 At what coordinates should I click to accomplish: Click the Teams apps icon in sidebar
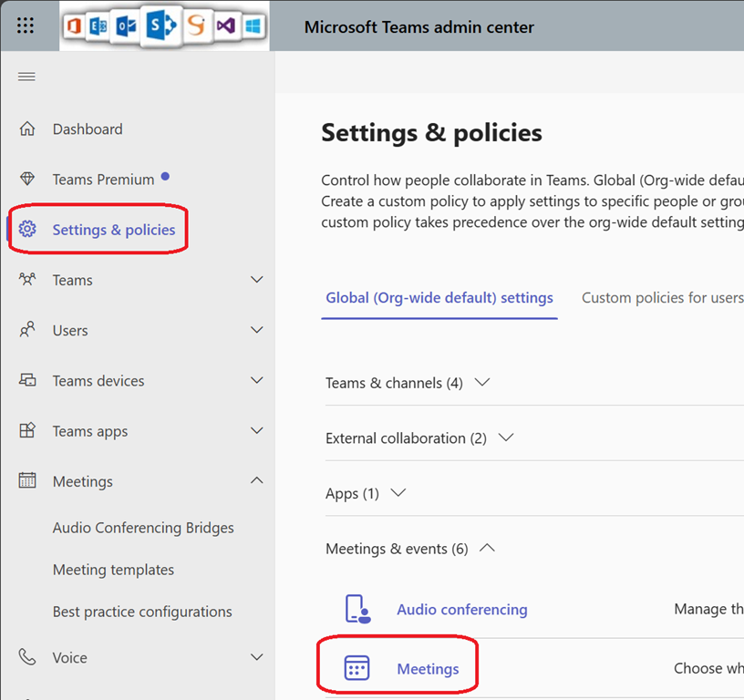27,431
